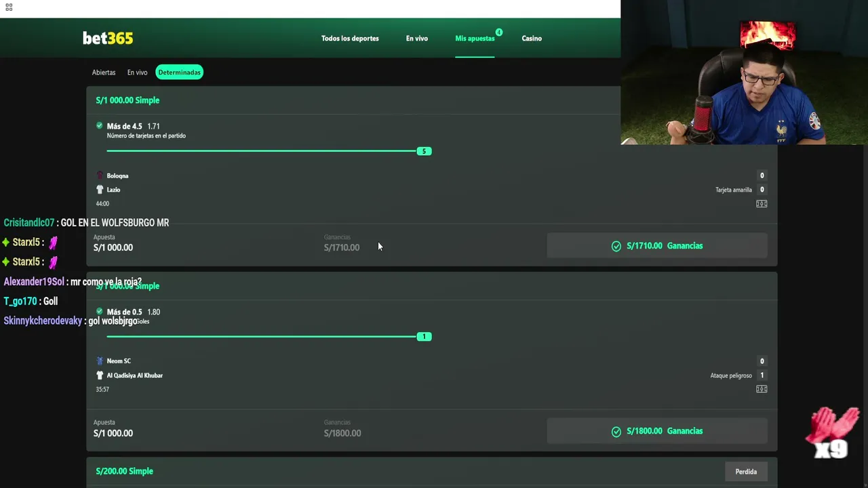Click the grid menu icon at the window's top-left corner
This screenshot has width=868, height=488.
click(9, 7)
